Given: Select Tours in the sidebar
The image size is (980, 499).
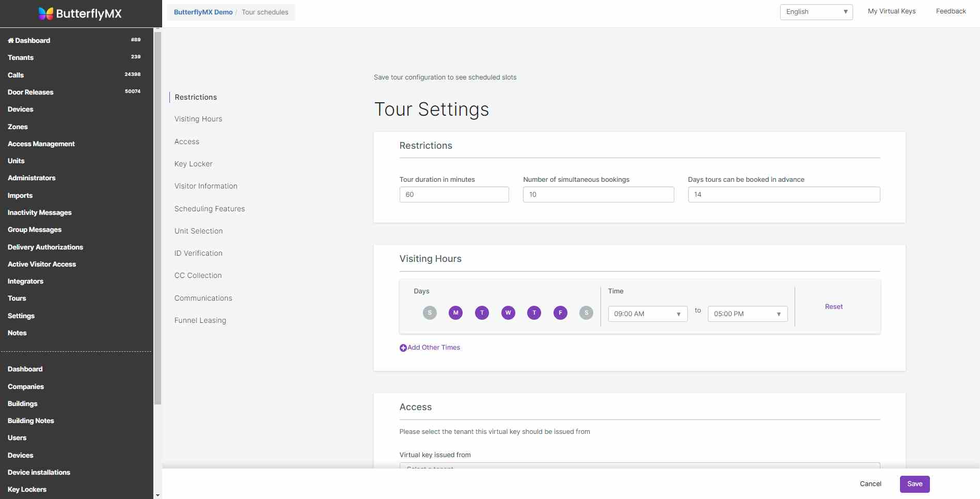Looking at the screenshot, I should [17, 298].
